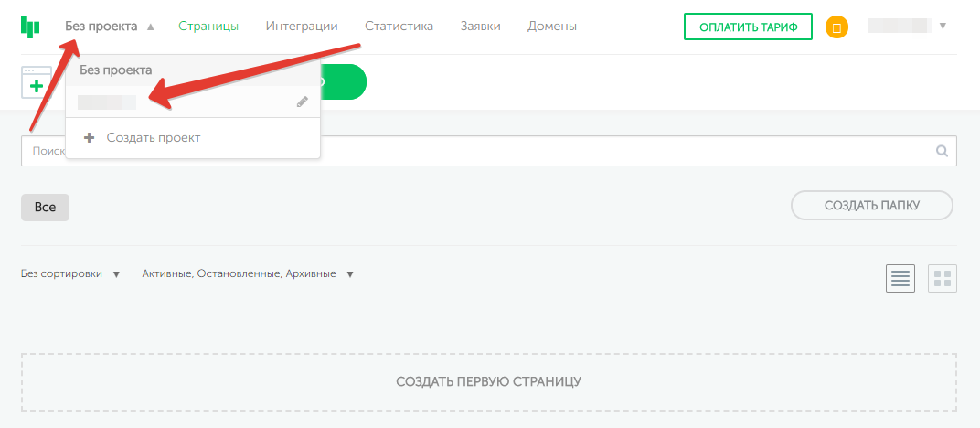Switch to list view layout
The height and width of the screenshot is (428, 980).
pyautogui.click(x=900, y=279)
